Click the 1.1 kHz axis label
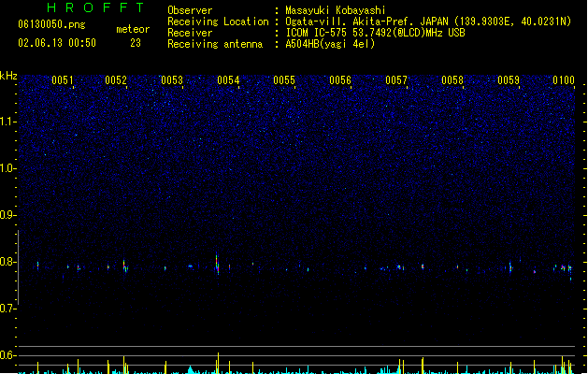This screenshot has width=588, height=374. tap(7, 122)
